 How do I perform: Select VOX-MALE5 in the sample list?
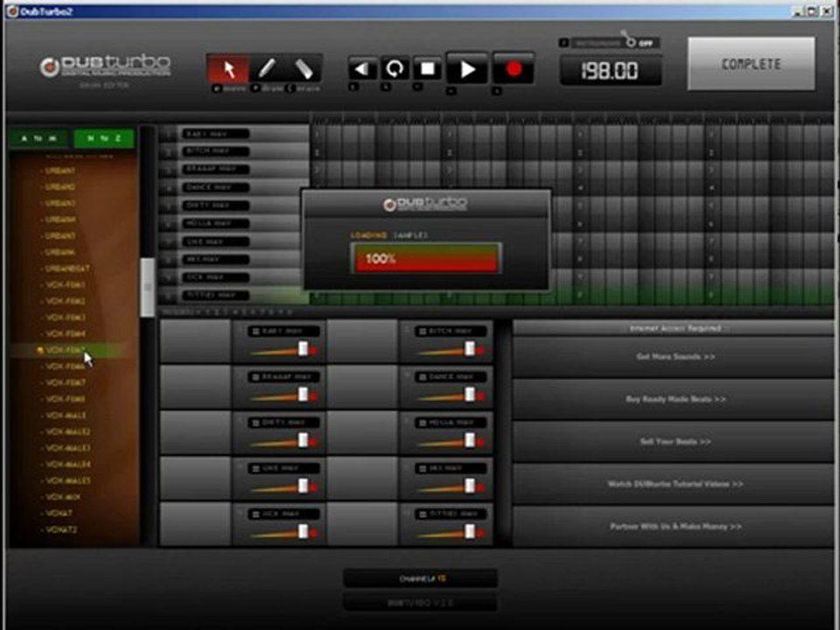coord(67,480)
